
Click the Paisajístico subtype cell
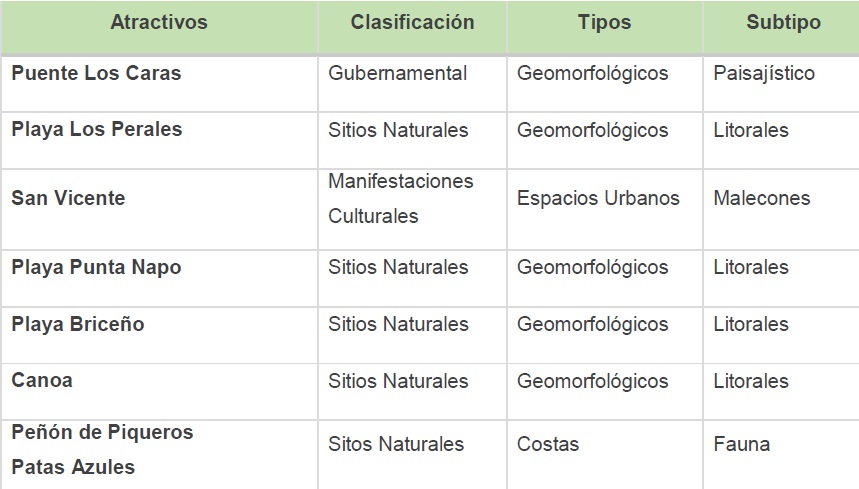(x=764, y=73)
